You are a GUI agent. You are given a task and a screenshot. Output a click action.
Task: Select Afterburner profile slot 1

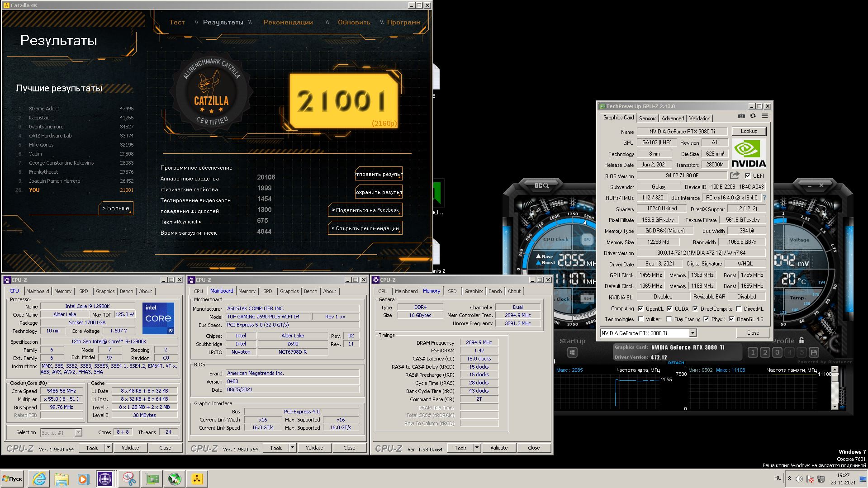tap(753, 352)
